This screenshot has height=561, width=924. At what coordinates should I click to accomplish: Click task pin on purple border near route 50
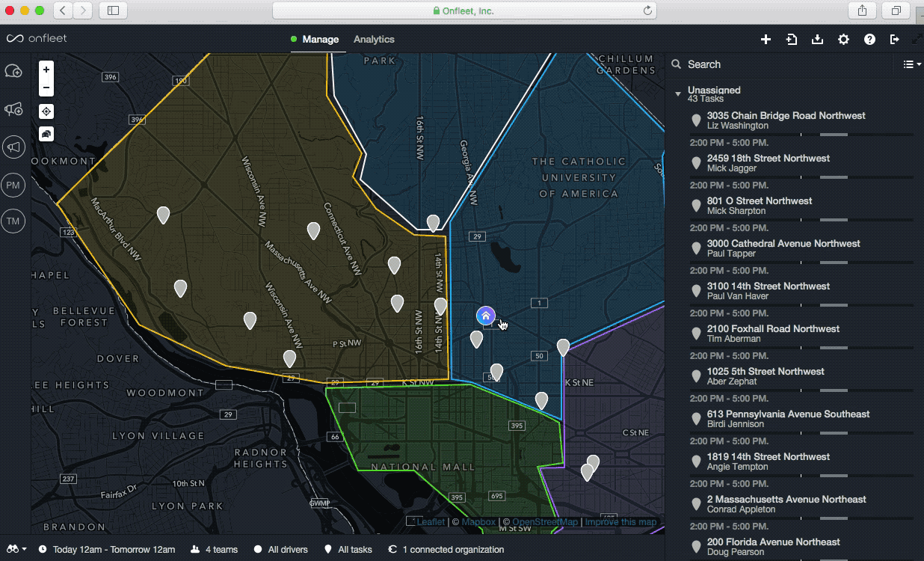[x=563, y=347]
